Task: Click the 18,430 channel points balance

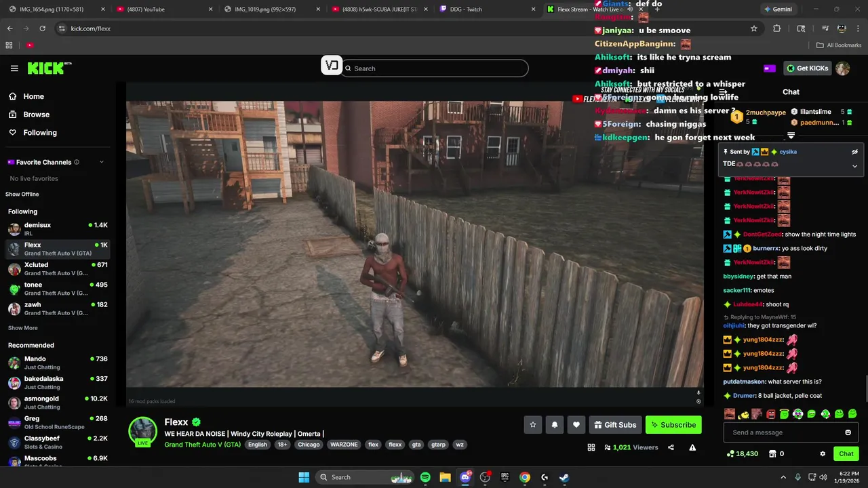Action: click(x=742, y=453)
